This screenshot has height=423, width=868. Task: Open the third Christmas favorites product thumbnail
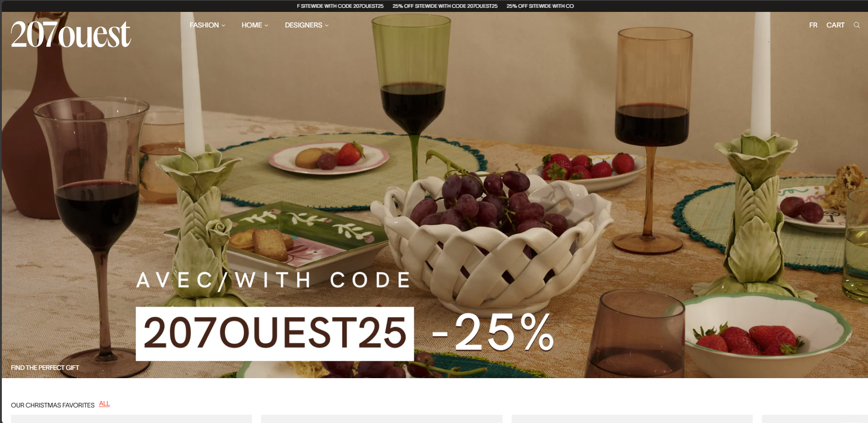632,419
